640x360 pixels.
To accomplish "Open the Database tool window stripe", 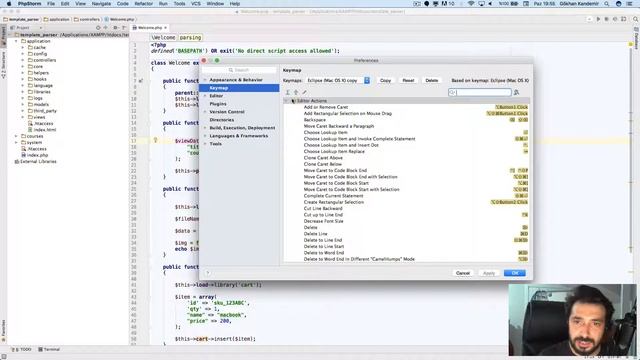I will tap(636, 38).
